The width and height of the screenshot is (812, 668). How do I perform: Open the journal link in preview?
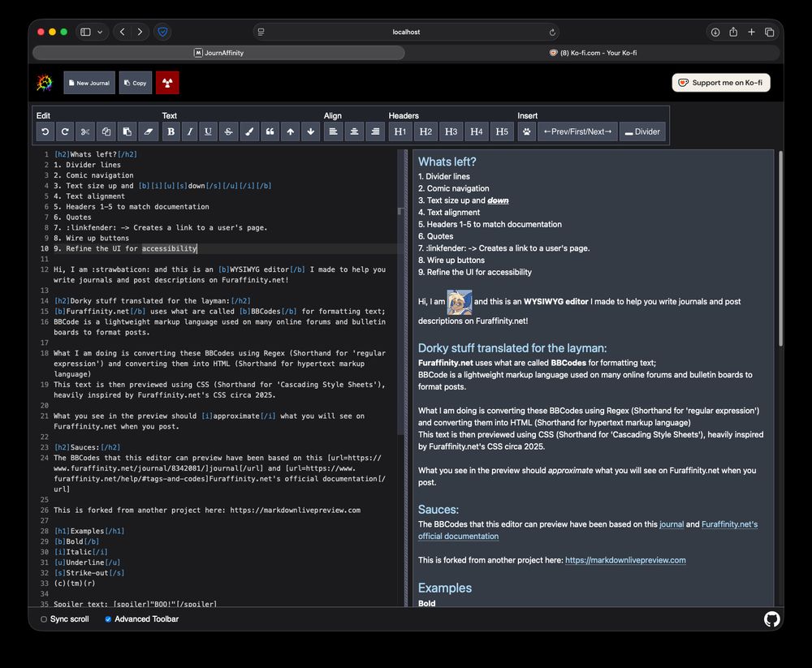(672, 524)
